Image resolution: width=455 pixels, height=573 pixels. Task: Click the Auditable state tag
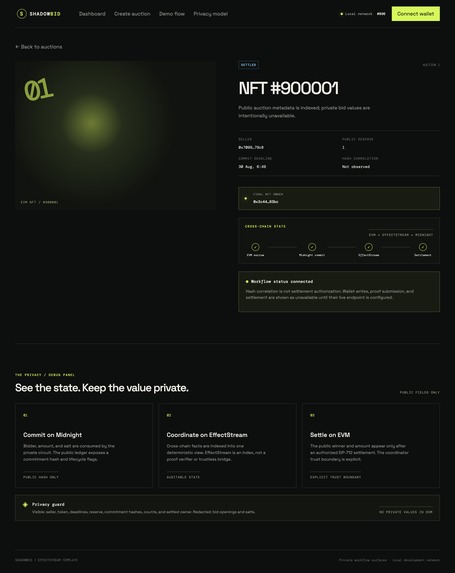183,477
